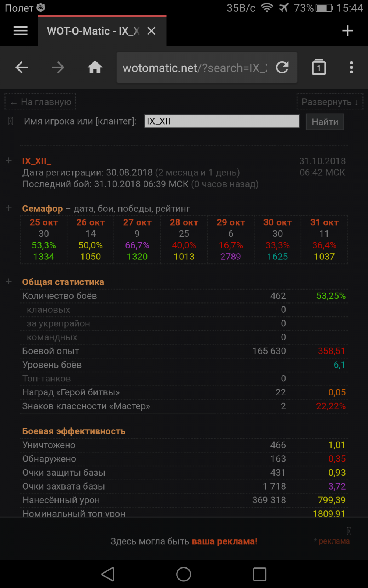Select the WOT-O-Matic tab
368x588 pixels.
pyautogui.click(x=92, y=31)
